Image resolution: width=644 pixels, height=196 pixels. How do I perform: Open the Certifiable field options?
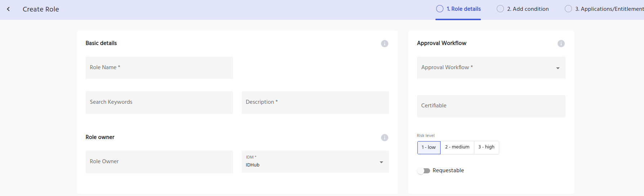[491, 106]
